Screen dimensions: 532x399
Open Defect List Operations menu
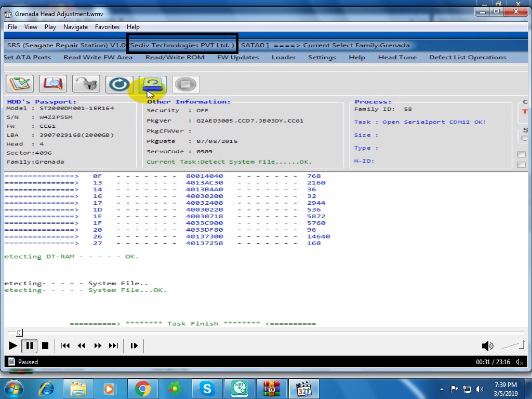pyautogui.click(x=468, y=57)
